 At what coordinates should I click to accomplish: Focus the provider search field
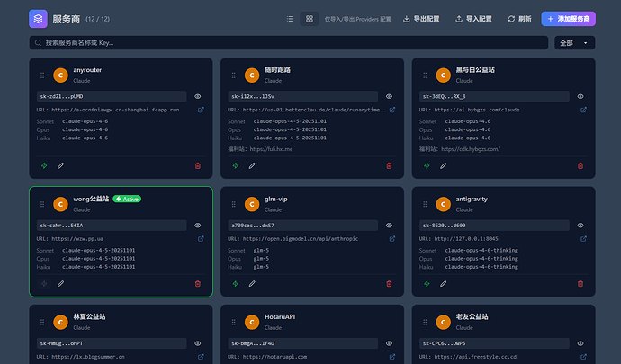pos(289,43)
